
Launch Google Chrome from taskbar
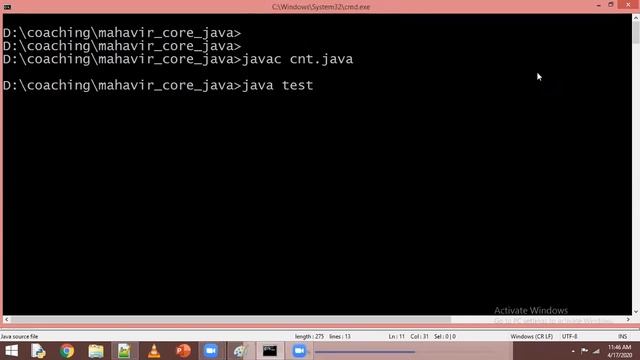67,351
